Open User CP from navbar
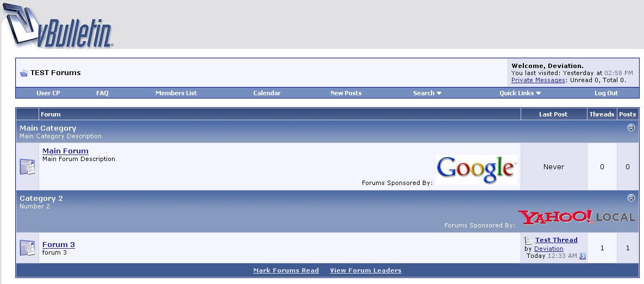 pos(48,93)
